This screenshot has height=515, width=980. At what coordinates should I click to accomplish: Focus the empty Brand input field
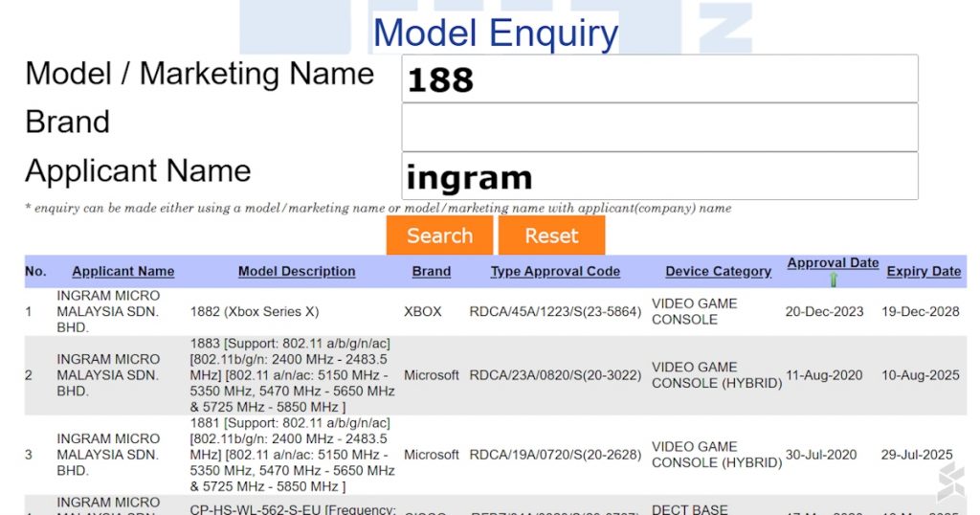659,127
